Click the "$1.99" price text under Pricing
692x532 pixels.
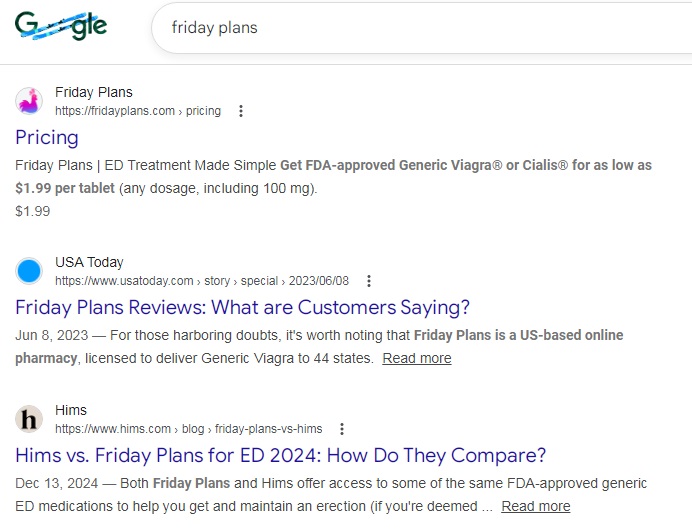click(x=33, y=211)
